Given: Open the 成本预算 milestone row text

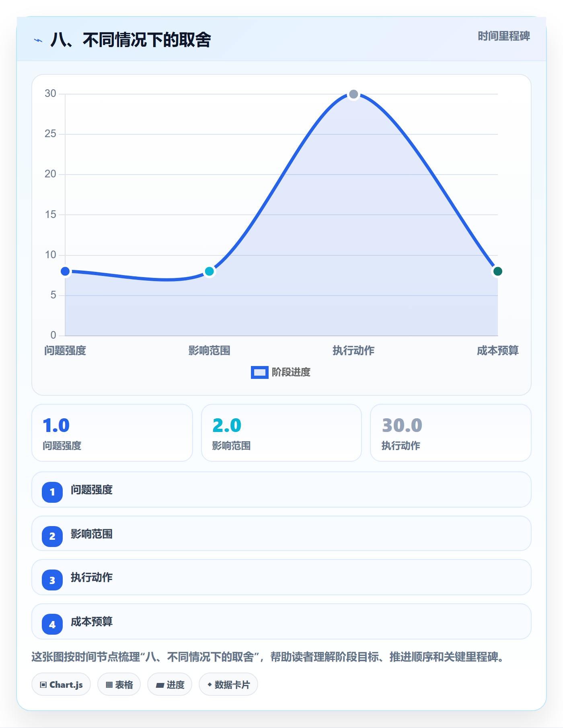Looking at the screenshot, I should pyautogui.click(x=92, y=622).
